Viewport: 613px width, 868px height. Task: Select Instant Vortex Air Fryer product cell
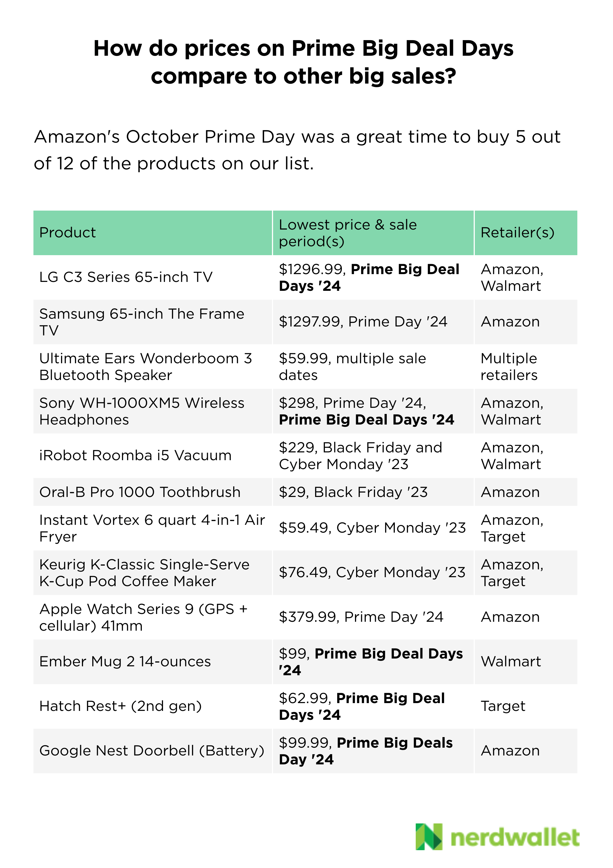tap(152, 528)
